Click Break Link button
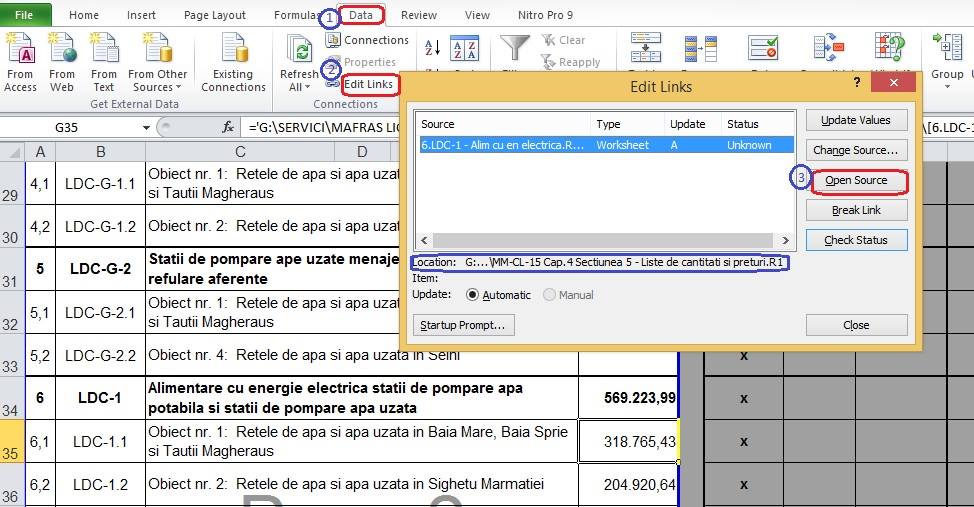Viewport: 974px width, 507px height. point(856,210)
